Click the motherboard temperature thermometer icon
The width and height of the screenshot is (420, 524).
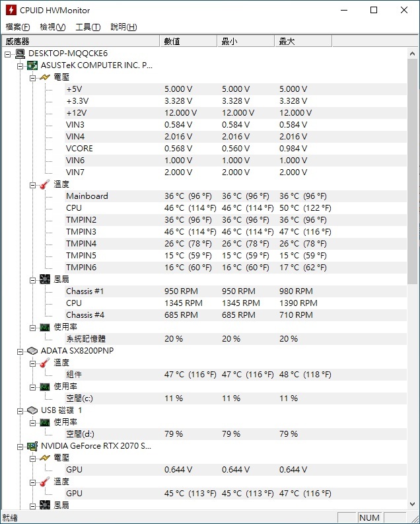(x=45, y=184)
